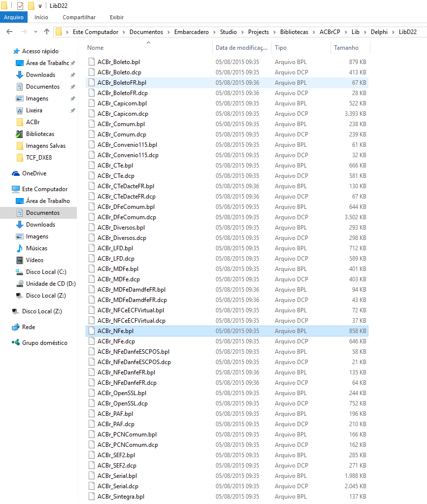Image resolution: width=427 pixels, height=504 pixels.
Task: Sort files by Tipo column
Action: point(281,48)
